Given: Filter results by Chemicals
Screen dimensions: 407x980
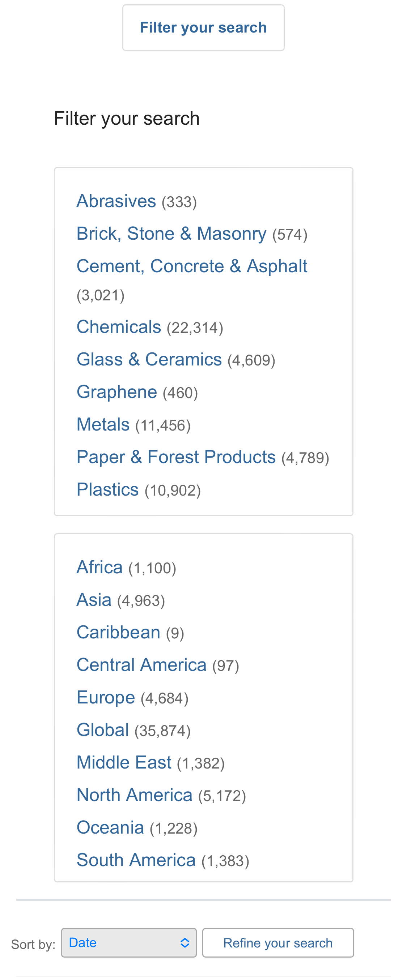Looking at the screenshot, I should tap(118, 326).
